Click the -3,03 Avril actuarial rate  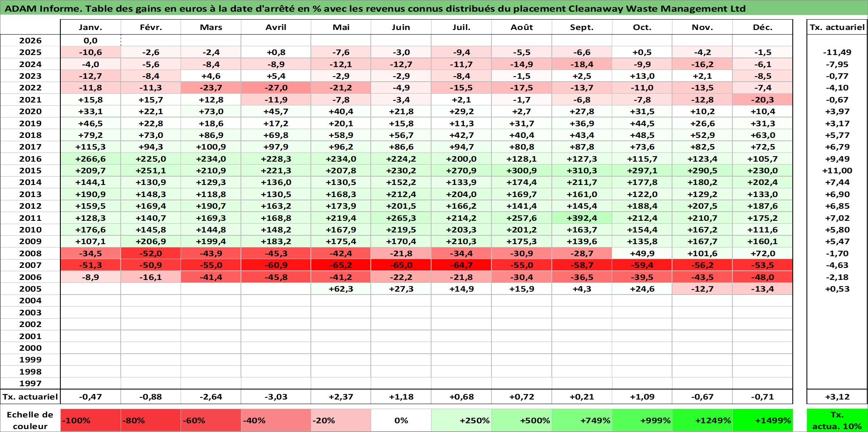(276, 397)
